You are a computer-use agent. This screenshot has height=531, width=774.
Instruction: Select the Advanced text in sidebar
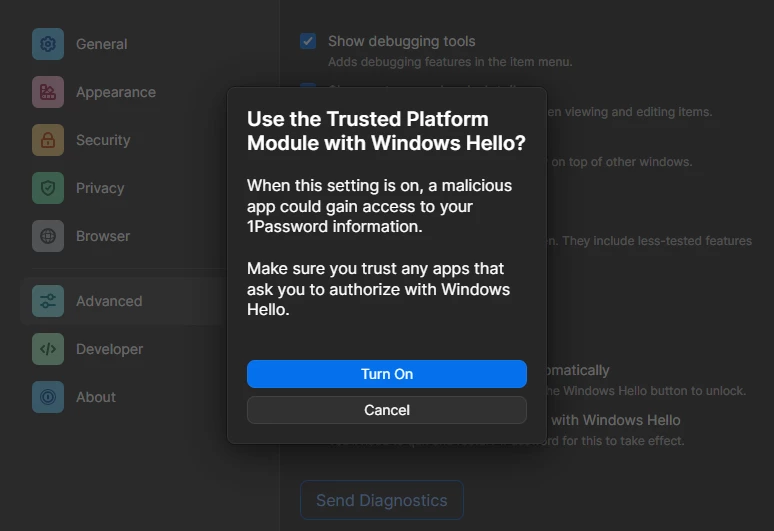[x=109, y=301]
